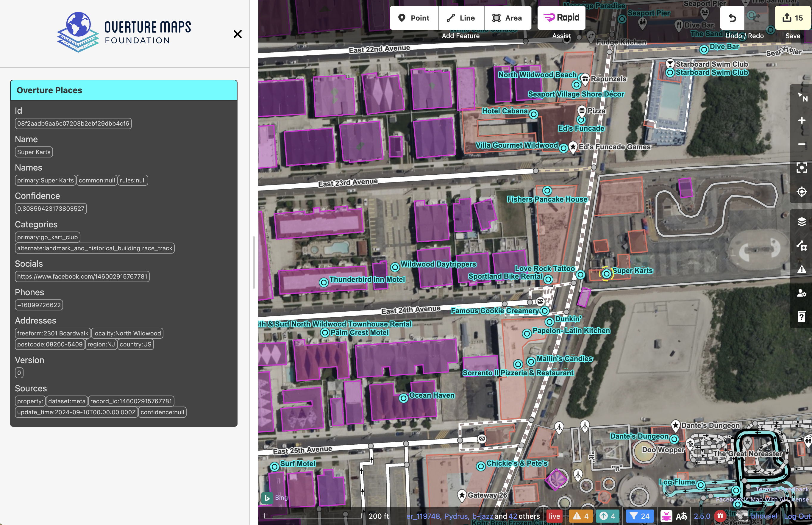Open the map data panel
This screenshot has width=812, height=525.
pos(801,246)
